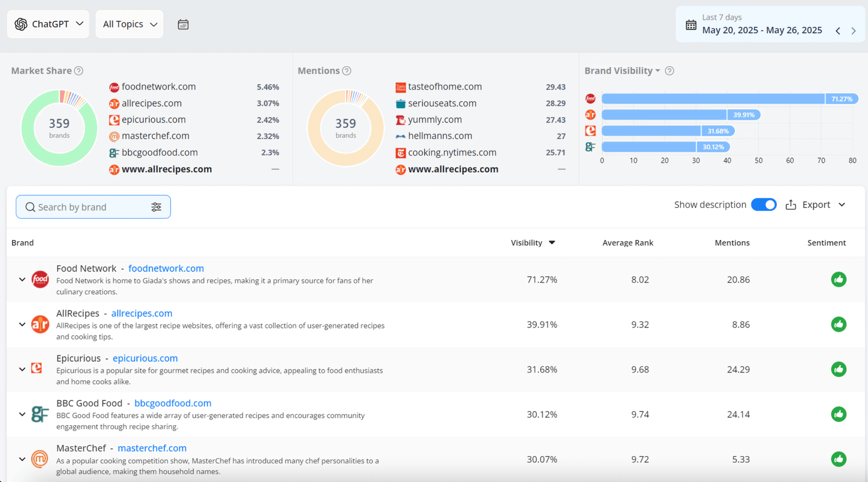Image resolution: width=868 pixels, height=482 pixels.
Task: Open bbcgoodfood.com link in table
Action: pos(172,403)
